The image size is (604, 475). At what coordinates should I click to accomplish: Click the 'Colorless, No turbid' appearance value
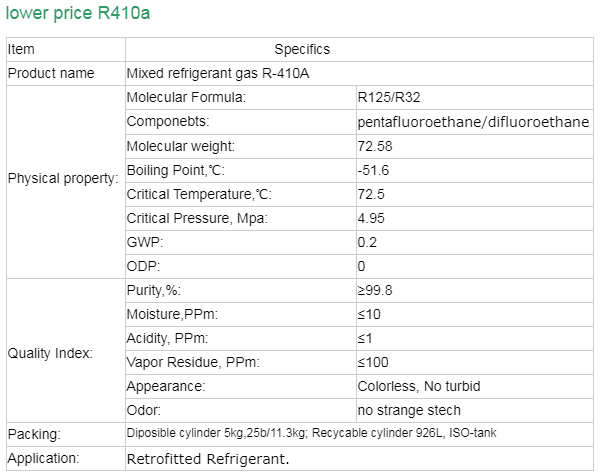[419, 386]
